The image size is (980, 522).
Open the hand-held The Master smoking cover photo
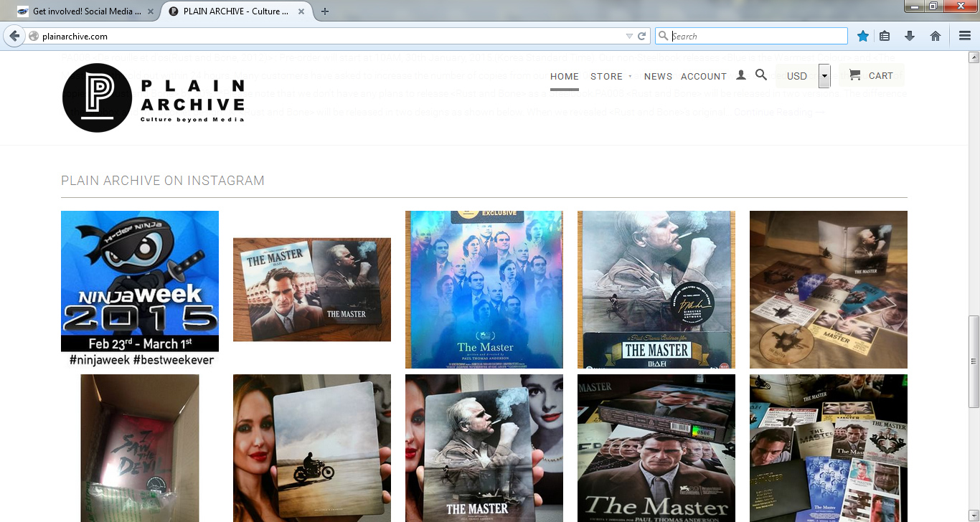[x=484, y=448]
